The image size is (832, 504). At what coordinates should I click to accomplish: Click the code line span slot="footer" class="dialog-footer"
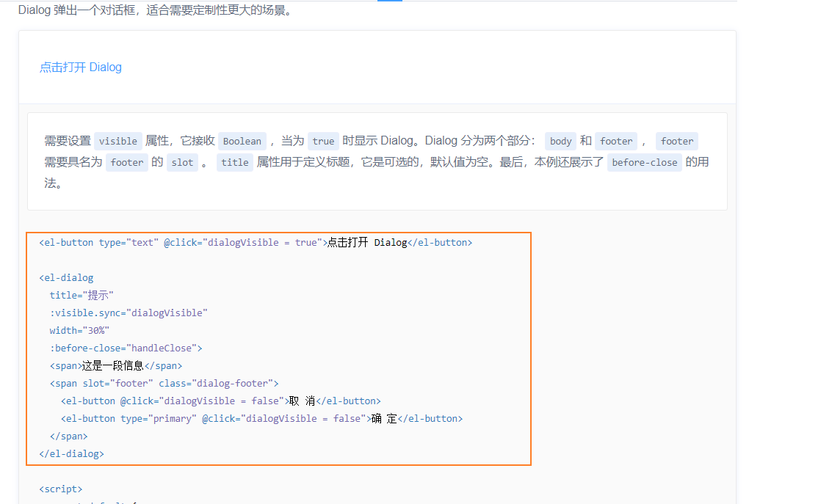tap(164, 383)
